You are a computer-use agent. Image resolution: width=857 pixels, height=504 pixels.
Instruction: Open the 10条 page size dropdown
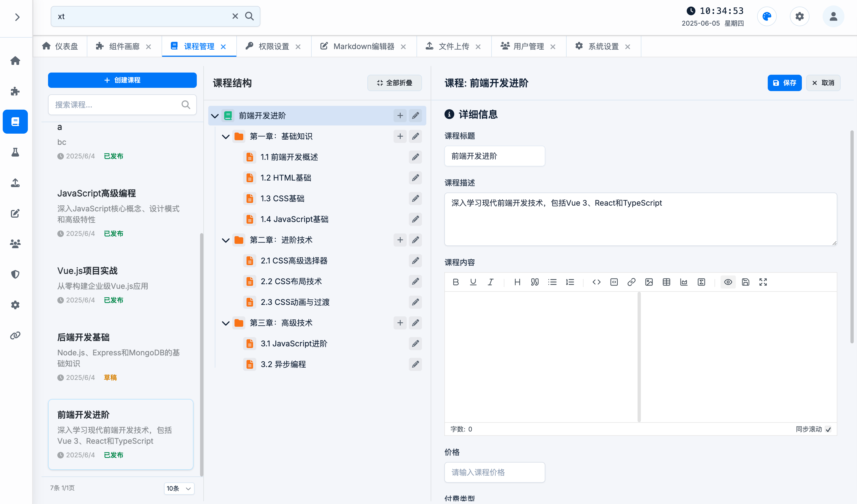click(x=179, y=488)
